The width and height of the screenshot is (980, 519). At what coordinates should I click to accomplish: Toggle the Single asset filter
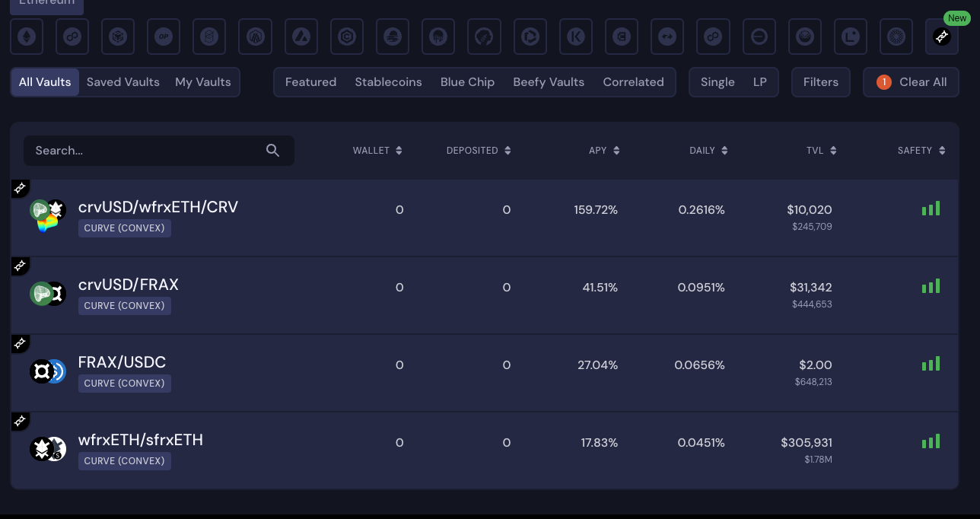[x=717, y=82]
